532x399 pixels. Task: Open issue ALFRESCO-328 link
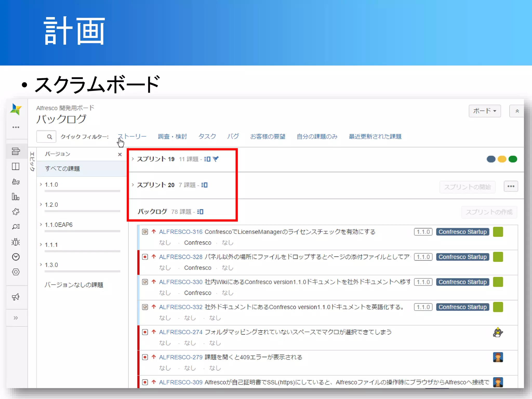pyautogui.click(x=181, y=257)
